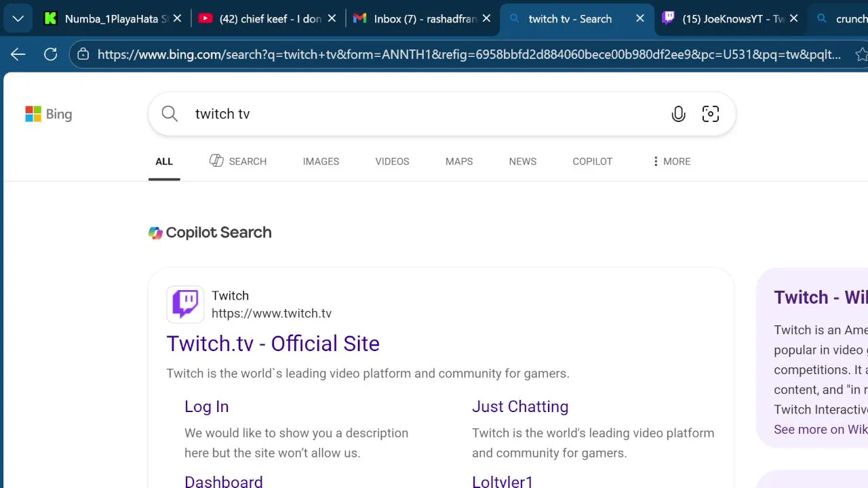Go back with the browser back arrow
The image size is (868, 488).
[x=18, y=54]
